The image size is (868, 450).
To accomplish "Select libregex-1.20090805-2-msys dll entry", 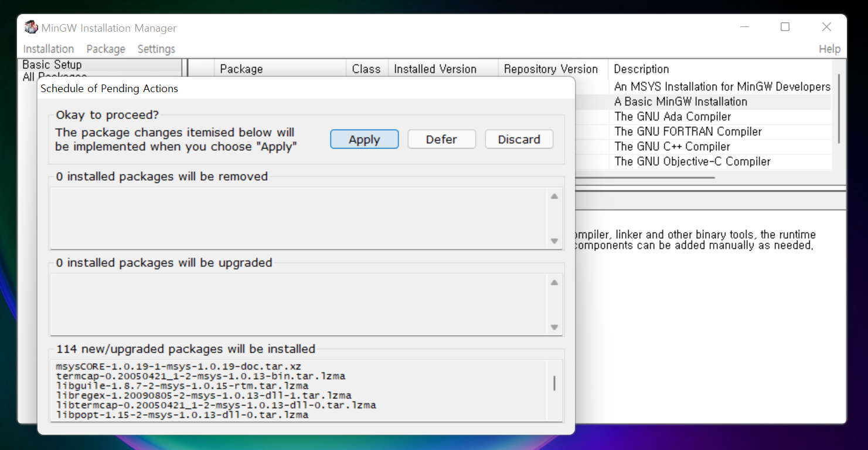I will [x=203, y=395].
